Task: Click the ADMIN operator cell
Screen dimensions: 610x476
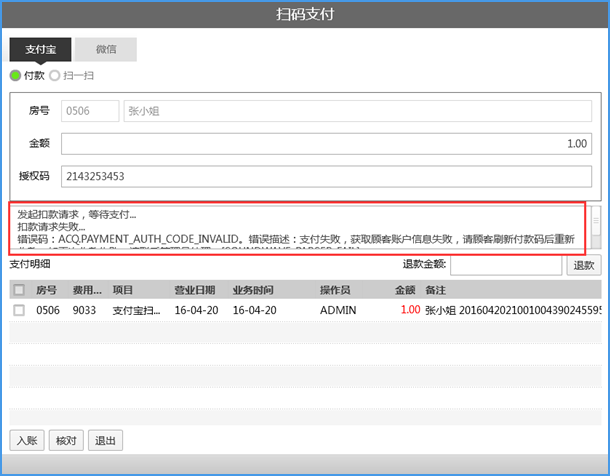Action: point(338,310)
